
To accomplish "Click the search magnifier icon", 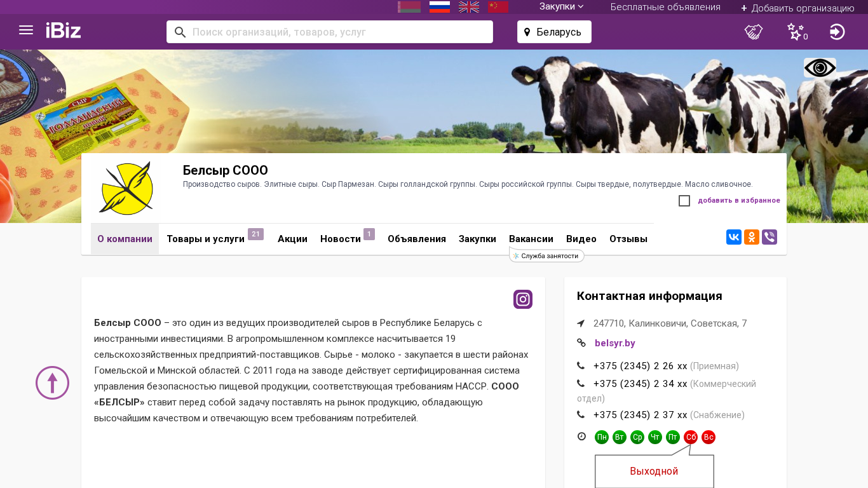I will tap(180, 32).
